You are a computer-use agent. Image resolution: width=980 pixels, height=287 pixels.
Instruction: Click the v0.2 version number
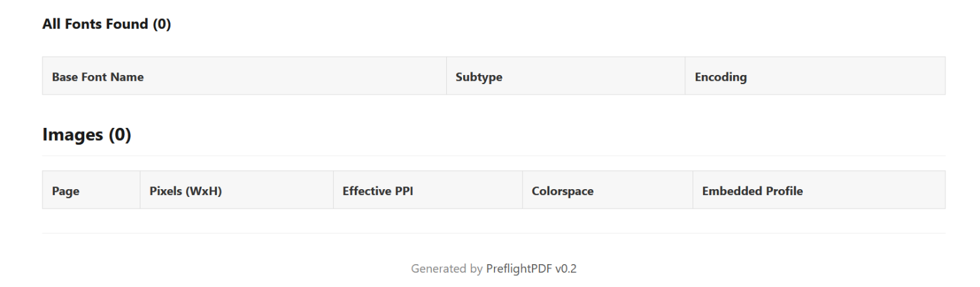pyautogui.click(x=566, y=269)
